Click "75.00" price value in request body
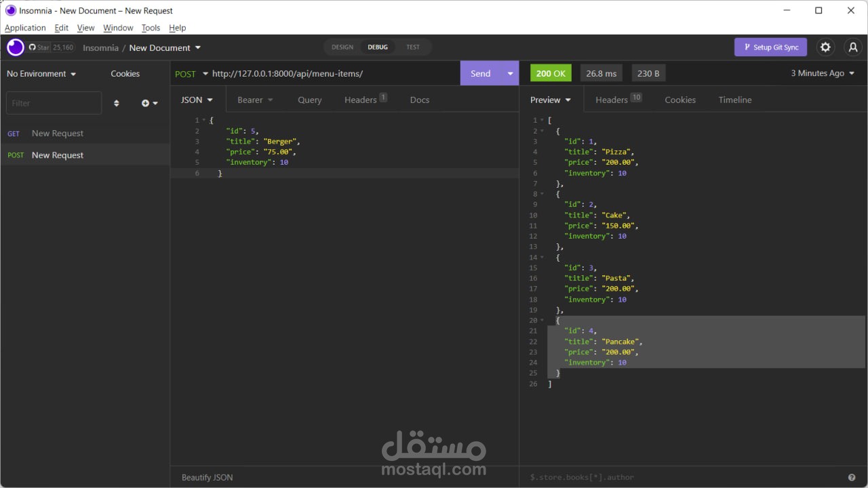 coord(277,152)
